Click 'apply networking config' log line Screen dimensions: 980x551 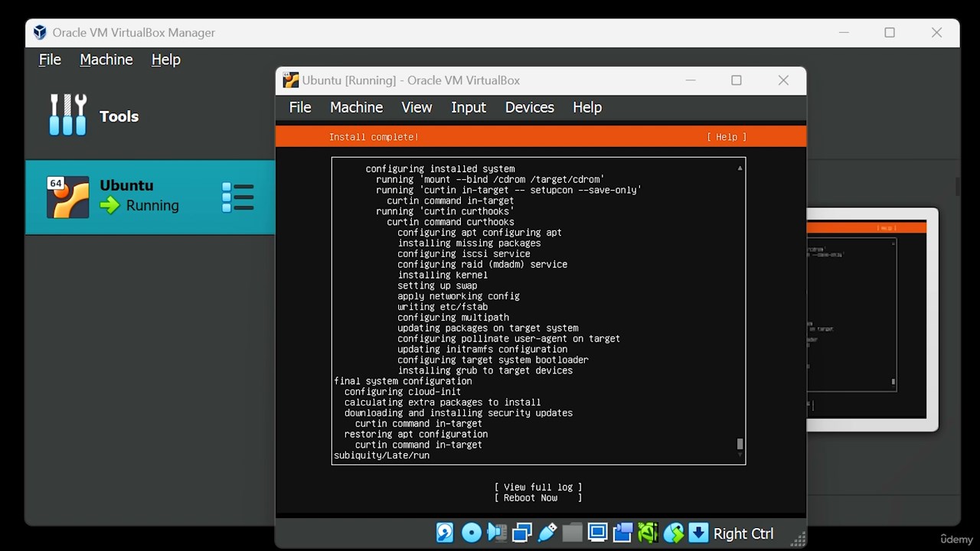(459, 296)
